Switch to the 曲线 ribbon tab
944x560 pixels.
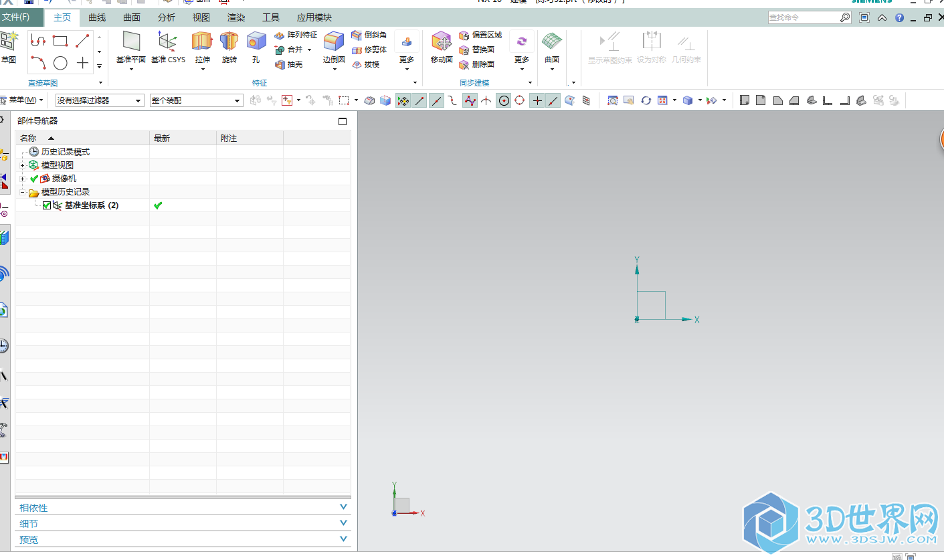pyautogui.click(x=97, y=17)
